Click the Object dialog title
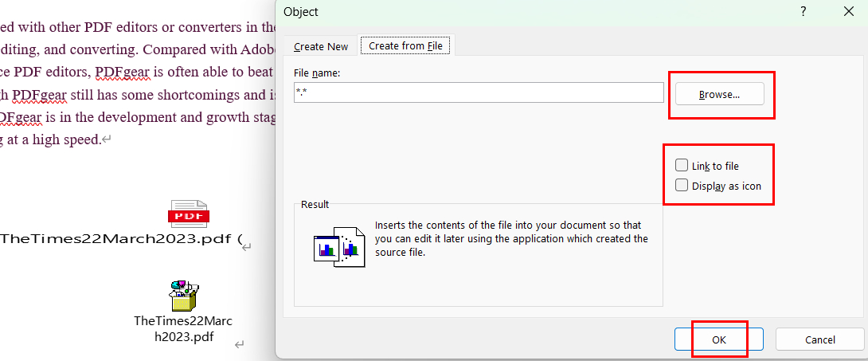 [300, 12]
